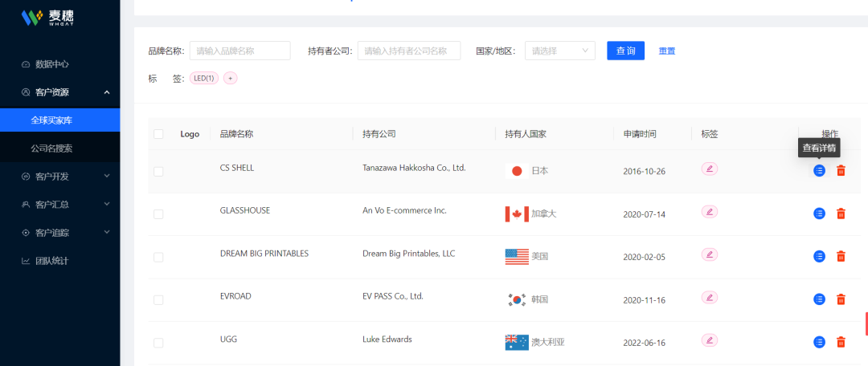View details of EVROAD brand

[x=819, y=299]
